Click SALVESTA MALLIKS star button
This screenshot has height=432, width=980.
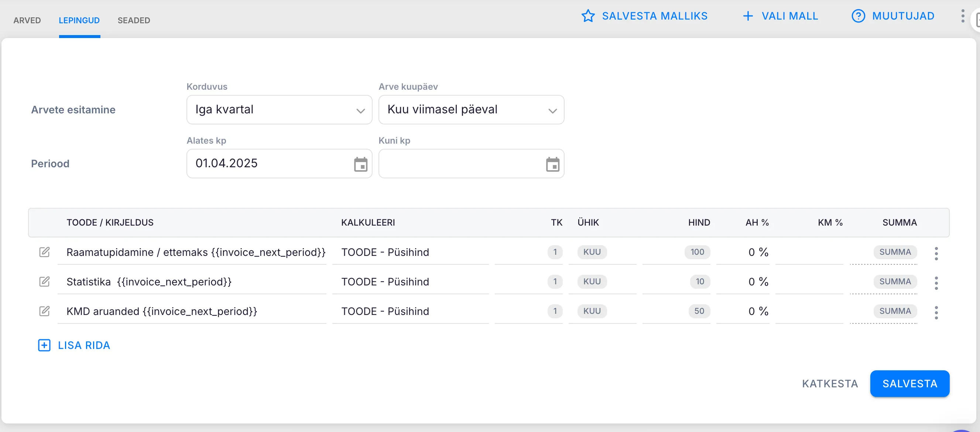coord(644,16)
